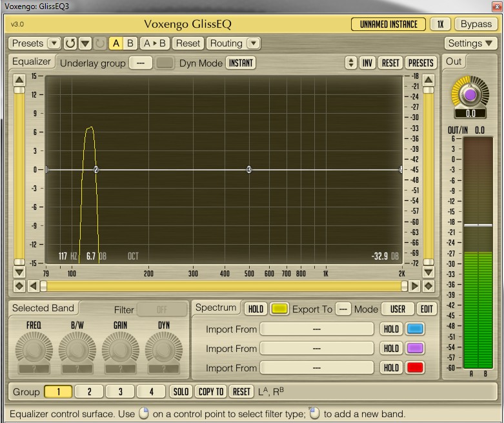Viewport: 504px width, 423px height.
Task: Click first Import From field
Action: click(317, 329)
